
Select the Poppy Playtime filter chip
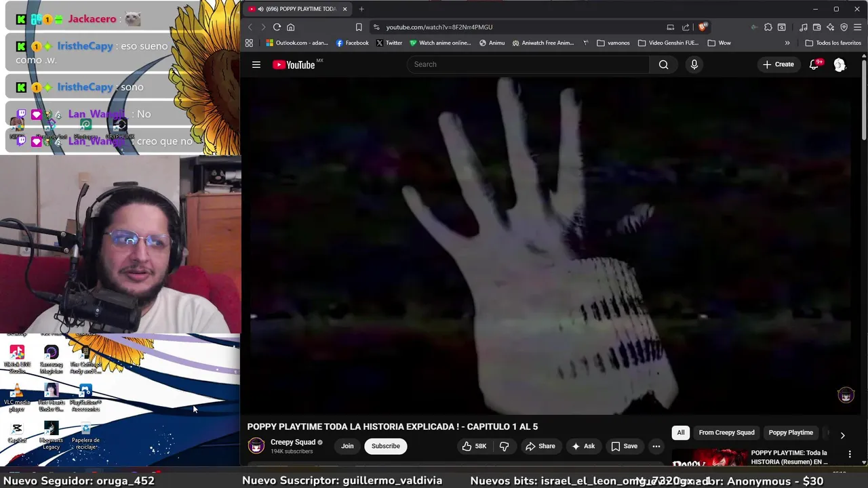click(791, 432)
